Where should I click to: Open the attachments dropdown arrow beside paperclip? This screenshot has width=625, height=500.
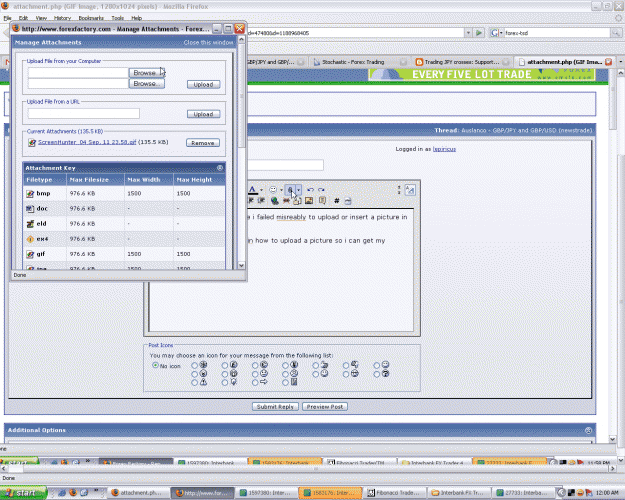[299, 190]
